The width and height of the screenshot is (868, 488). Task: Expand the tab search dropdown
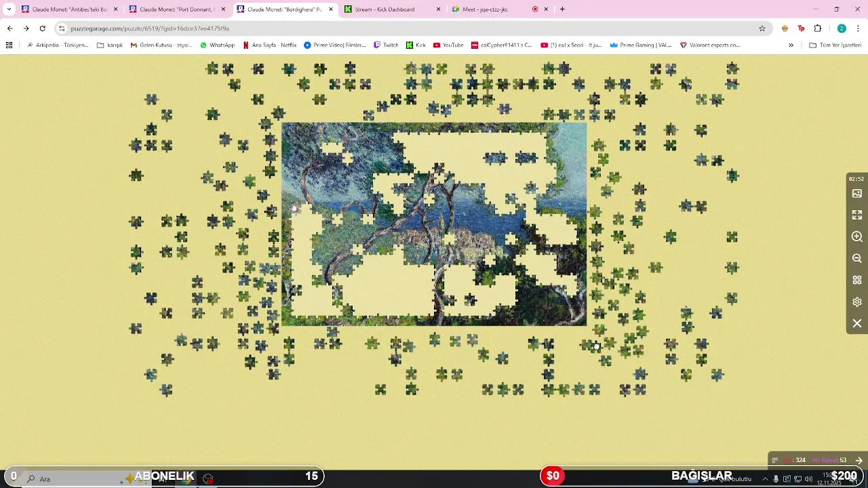[9, 9]
